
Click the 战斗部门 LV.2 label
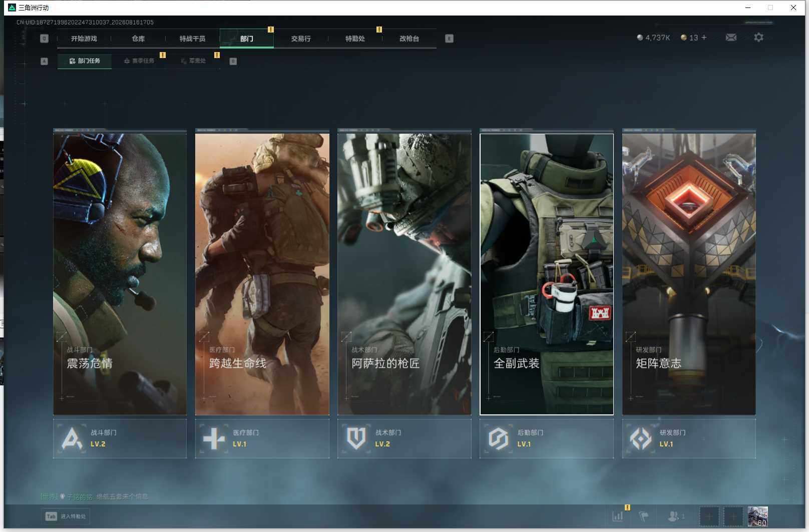coord(98,444)
